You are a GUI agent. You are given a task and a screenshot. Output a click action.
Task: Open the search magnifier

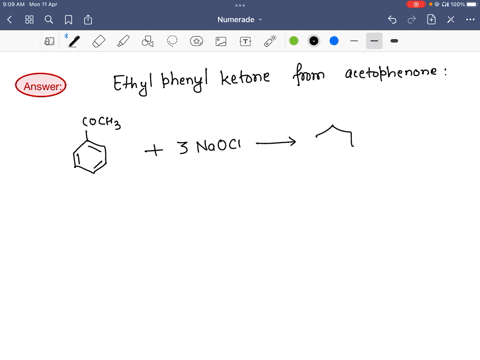click(x=49, y=20)
